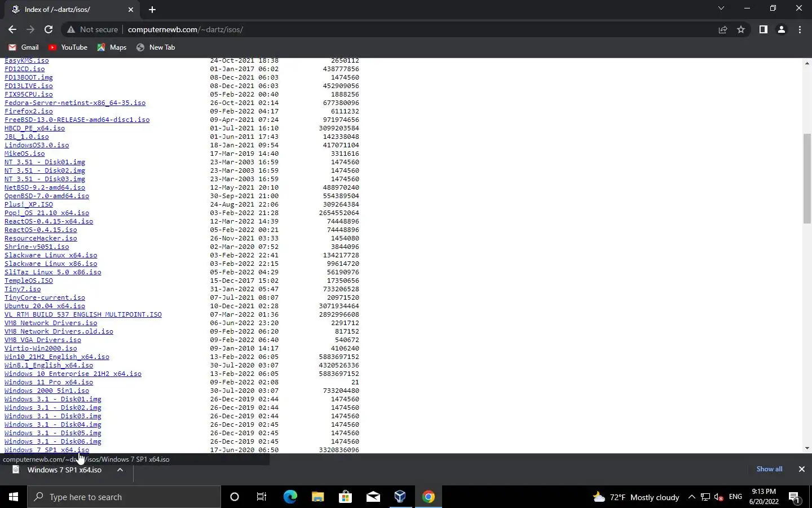Launch Microsoft Edge from taskbar

tap(290, 497)
